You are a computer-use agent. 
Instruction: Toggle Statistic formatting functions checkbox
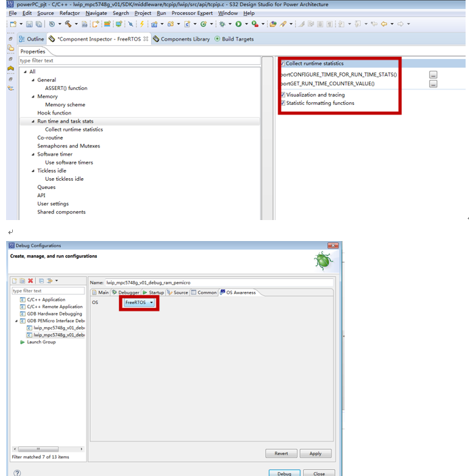(283, 103)
